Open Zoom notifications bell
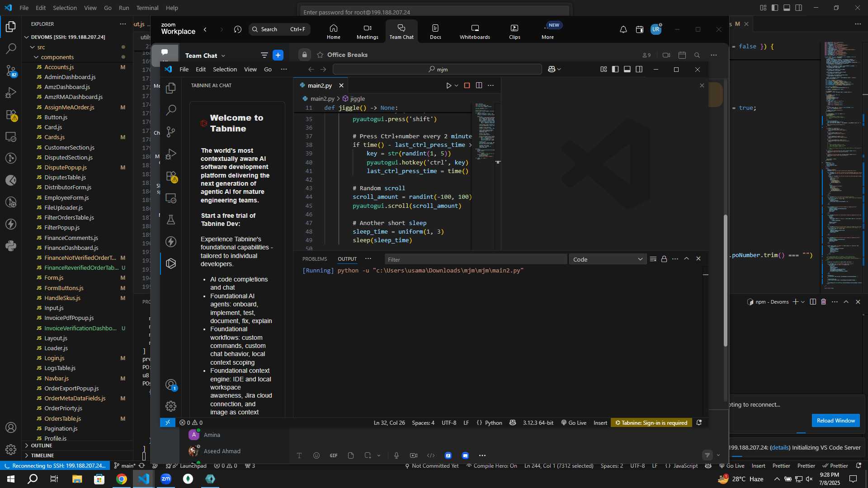868x488 pixels. [x=623, y=29]
